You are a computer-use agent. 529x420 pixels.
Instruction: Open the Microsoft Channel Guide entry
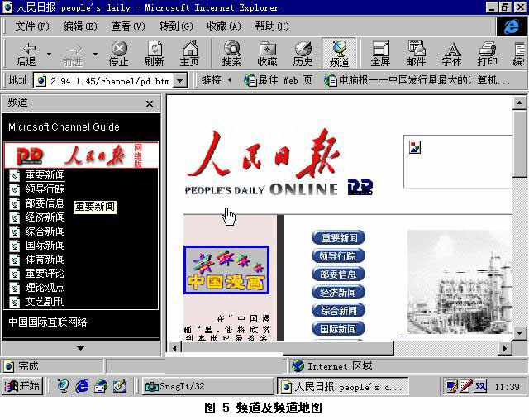(64, 127)
